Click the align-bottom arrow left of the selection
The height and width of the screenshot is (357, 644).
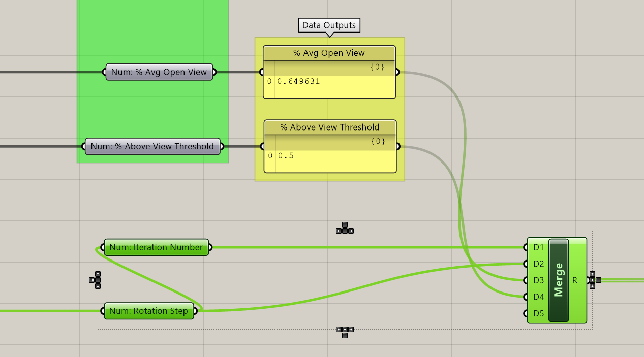click(98, 286)
